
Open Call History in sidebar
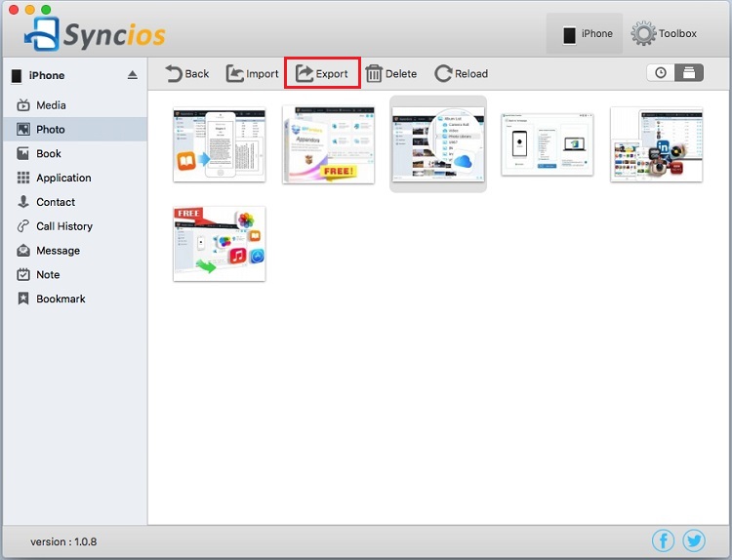coord(75,226)
